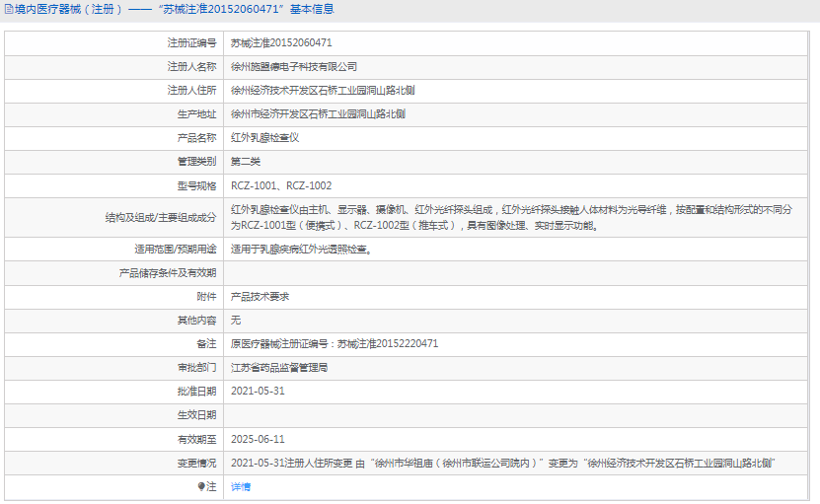The width and height of the screenshot is (820, 504).
Task: Click the structure and composition description text
Action: tap(511, 218)
